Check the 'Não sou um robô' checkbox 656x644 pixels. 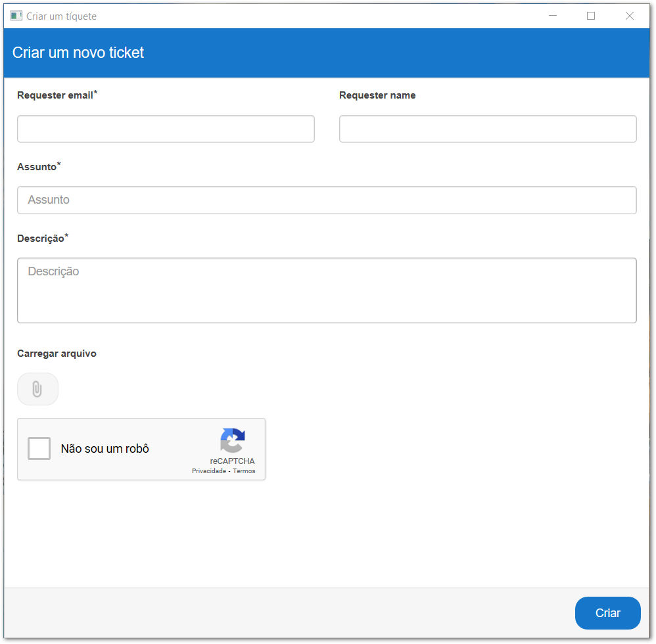[x=39, y=448]
